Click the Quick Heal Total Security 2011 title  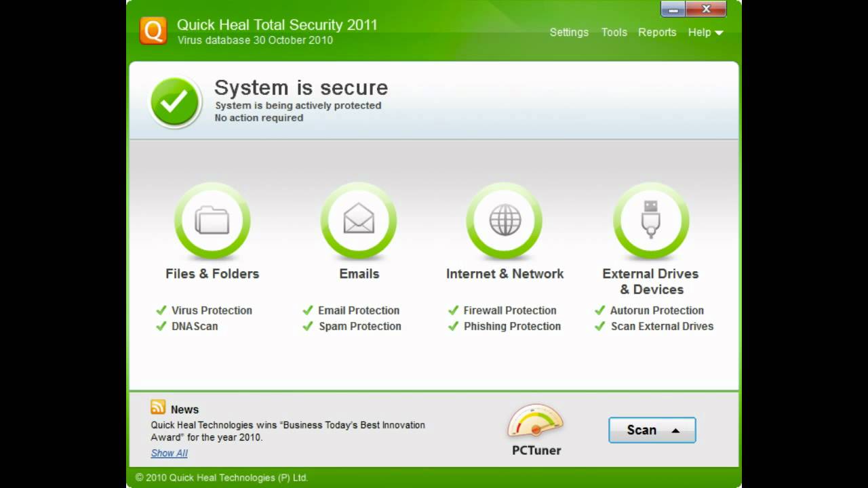point(277,25)
